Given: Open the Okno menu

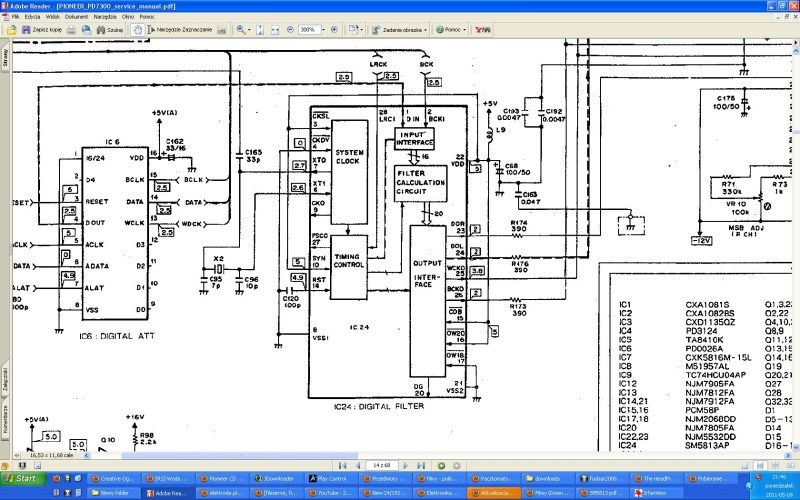Looking at the screenshot, I should click(x=128, y=17).
